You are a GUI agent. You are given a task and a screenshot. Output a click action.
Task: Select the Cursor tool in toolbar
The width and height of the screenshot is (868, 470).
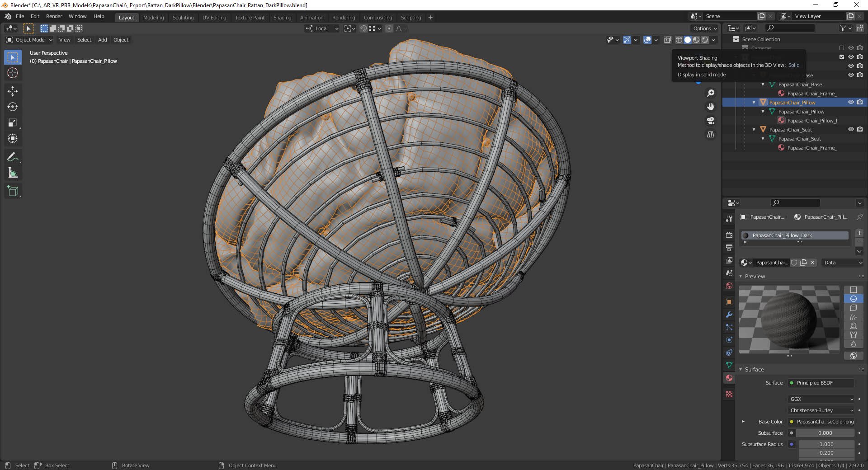[x=13, y=73]
